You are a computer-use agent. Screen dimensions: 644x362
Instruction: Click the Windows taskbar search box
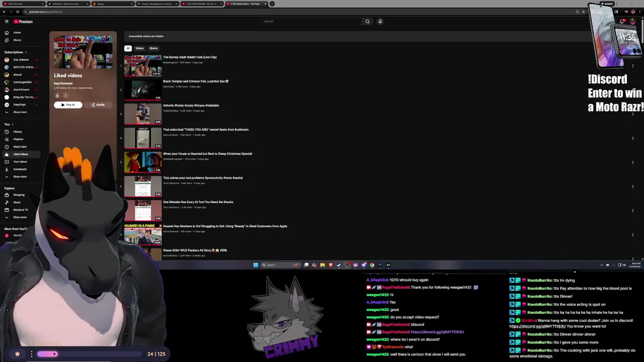(281, 265)
